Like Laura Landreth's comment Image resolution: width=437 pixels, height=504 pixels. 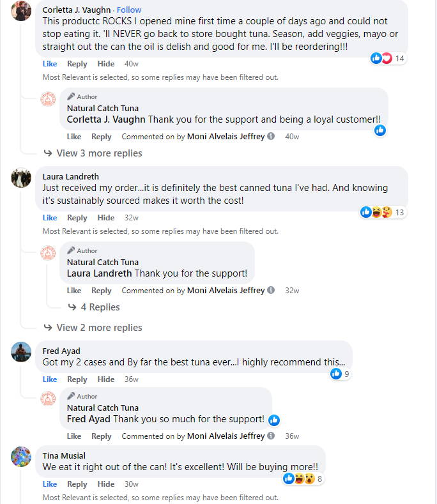pyautogui.click(x=50, y=218)
